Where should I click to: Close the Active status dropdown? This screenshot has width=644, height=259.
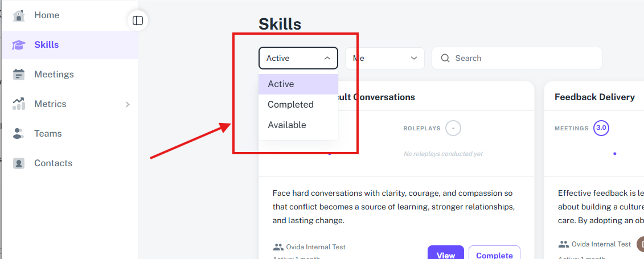pyautogui.click(x=298, y=58)
